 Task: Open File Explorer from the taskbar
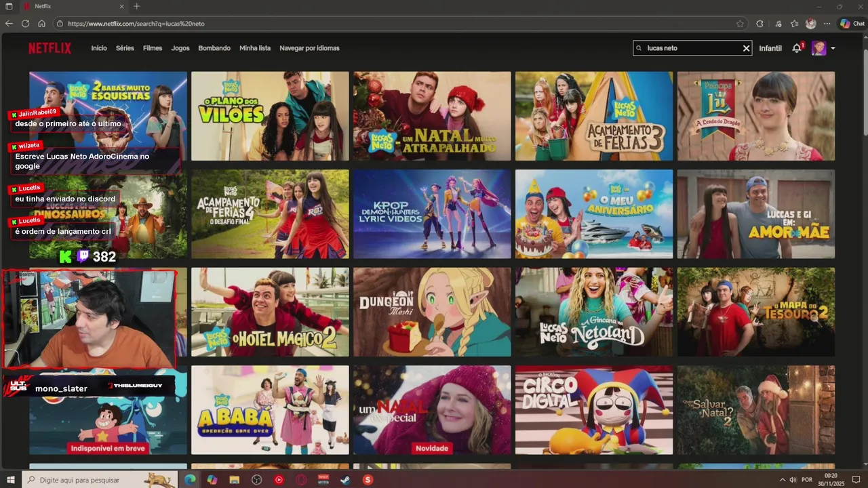coord(235,480)
